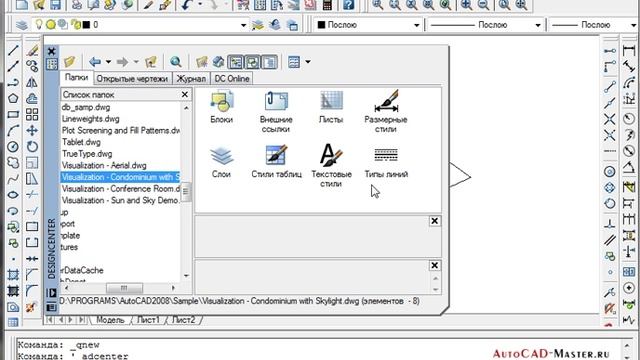Select the Rotate modify tool
This screenshot has width=640, height=360.
pyautogui.click(x=32, y=147)
